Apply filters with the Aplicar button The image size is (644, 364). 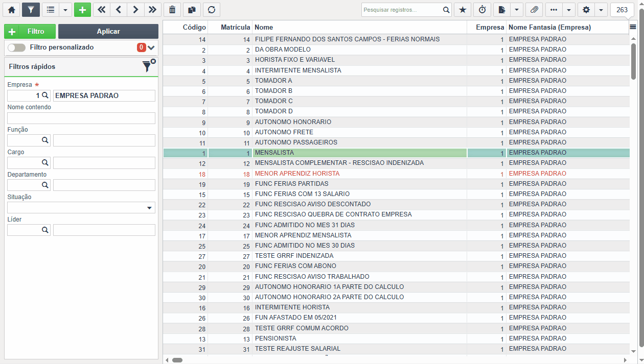click(108, 31)
